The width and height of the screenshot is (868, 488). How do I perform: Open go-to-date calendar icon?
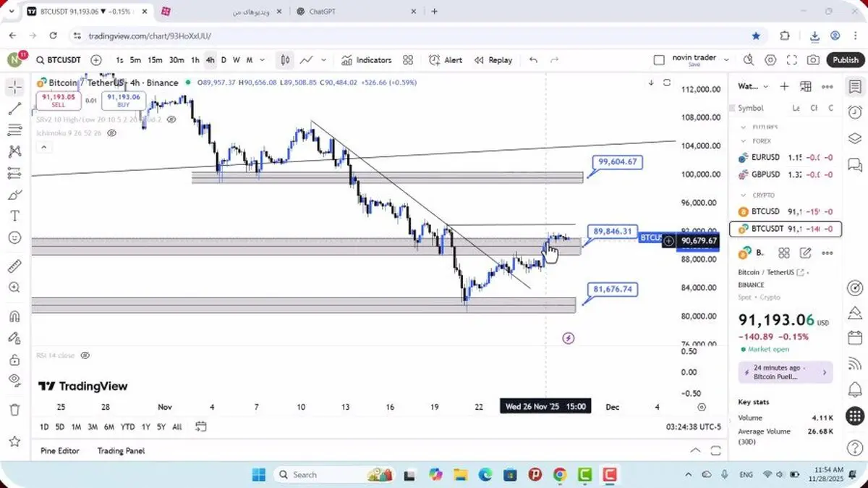click(201, 427)
